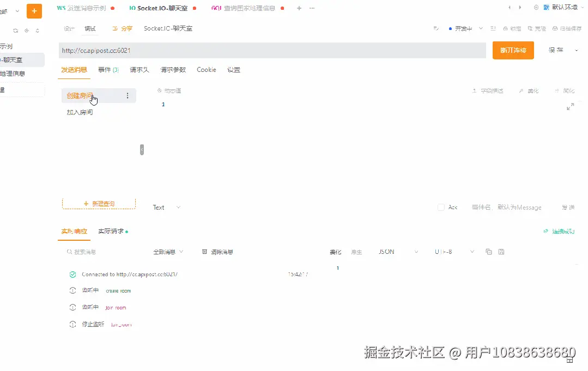Toggle the Ack checkbox

click(441, 207)
